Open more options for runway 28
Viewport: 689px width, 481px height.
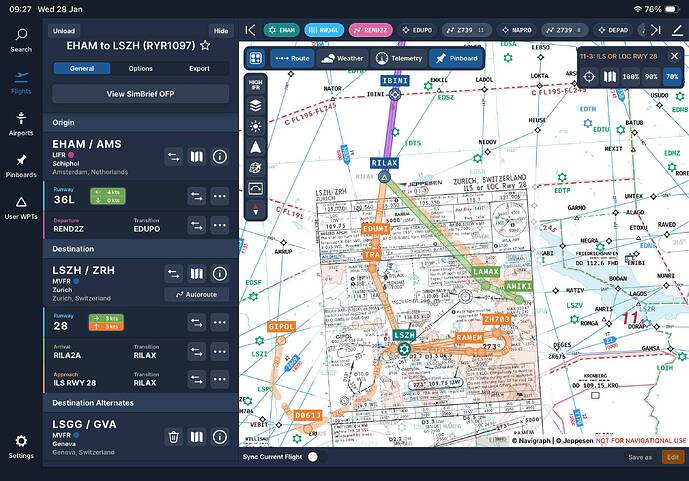pos(220,322)
